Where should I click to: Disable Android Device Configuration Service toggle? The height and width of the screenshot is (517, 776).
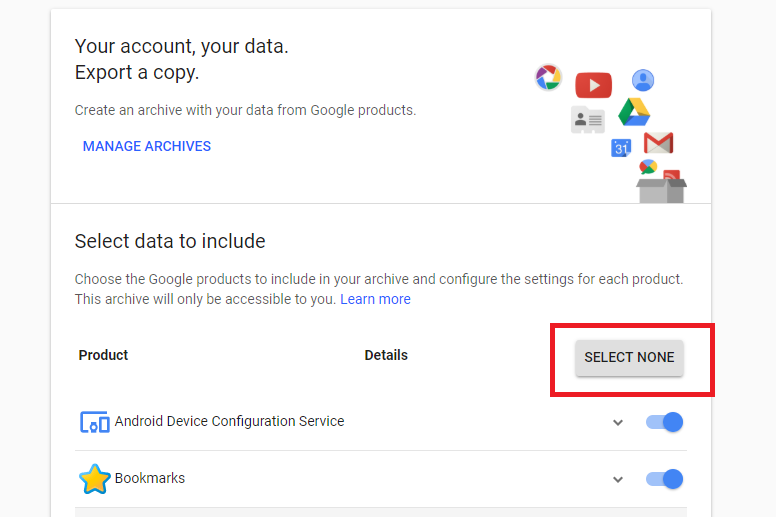[x=665, y=422]
